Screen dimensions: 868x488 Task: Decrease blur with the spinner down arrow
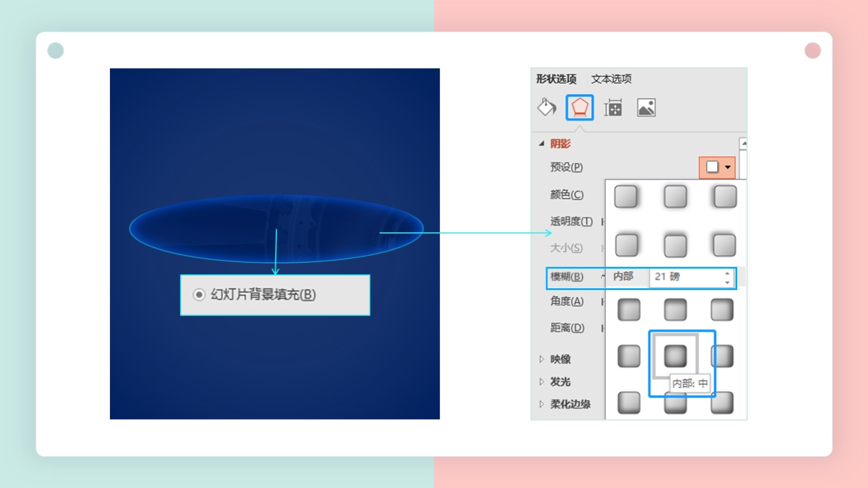(727, 282)
